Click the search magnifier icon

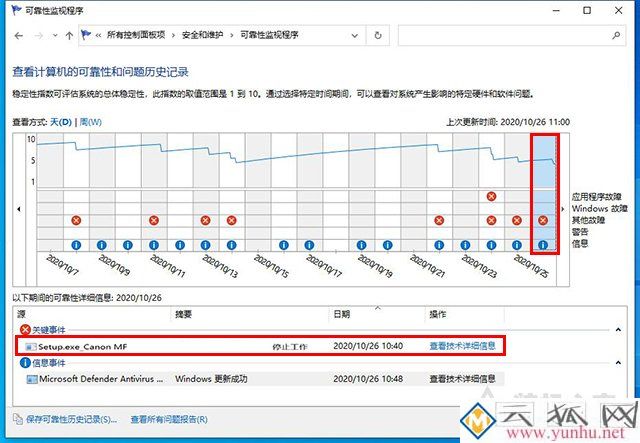click(616, 36)
